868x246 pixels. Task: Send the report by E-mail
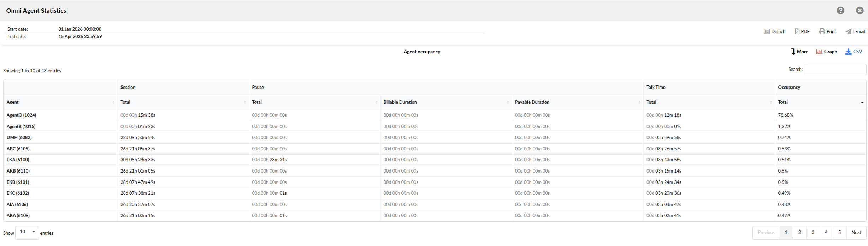pos(855,31)
